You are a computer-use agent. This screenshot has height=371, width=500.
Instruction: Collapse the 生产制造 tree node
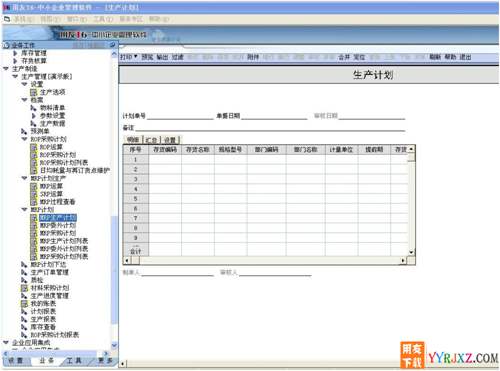pos(6,69)
